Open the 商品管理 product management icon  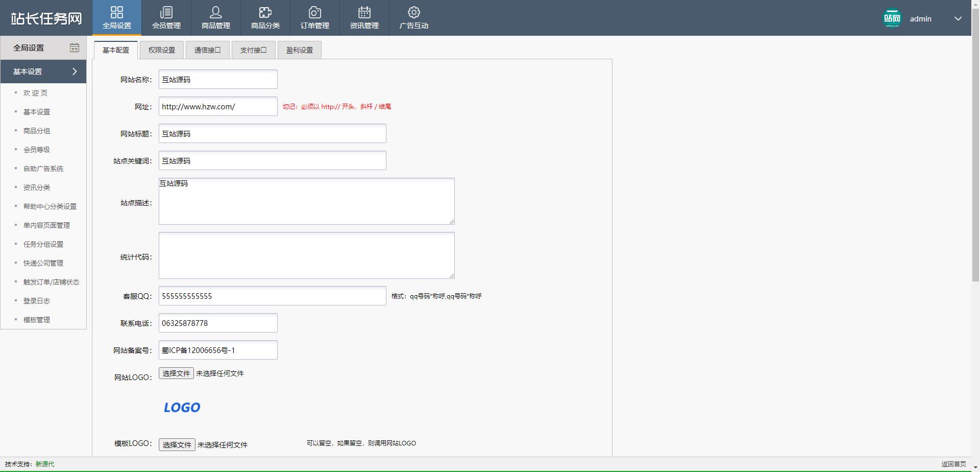tap(216, 12)
